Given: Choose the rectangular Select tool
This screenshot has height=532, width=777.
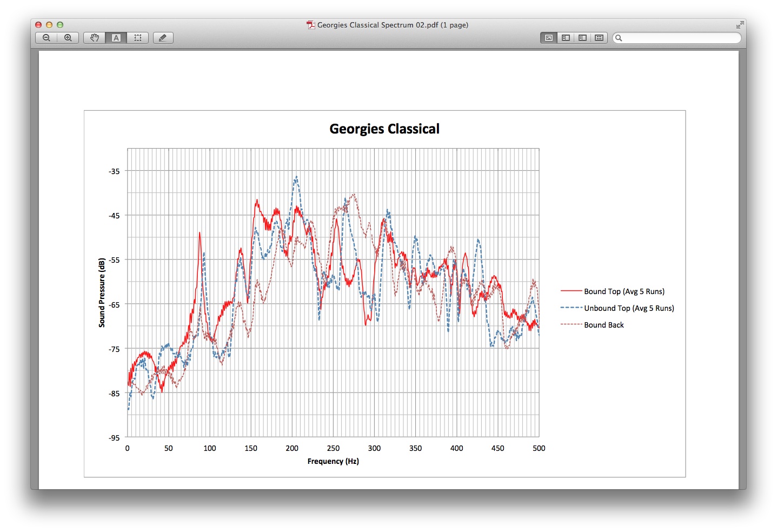Looking at the screenshot, I should [x=138, y=38].
